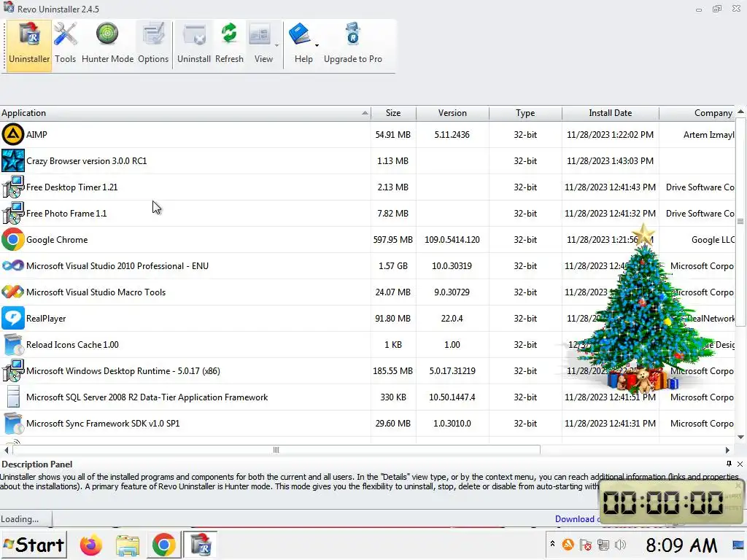Select the Crazy Browser star icon

[x=13, y=161]
